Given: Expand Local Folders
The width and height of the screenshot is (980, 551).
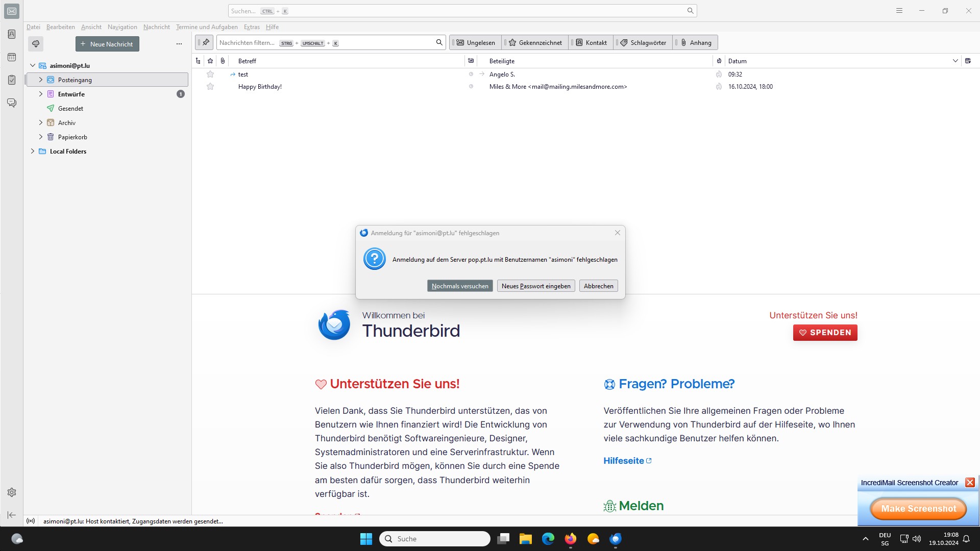Looking at the screenshot, I should point(33,152).
